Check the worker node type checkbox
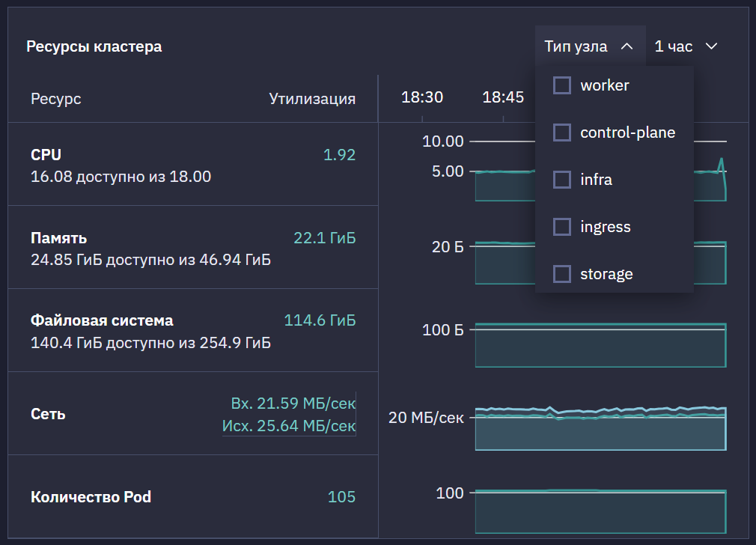The width and height of the screenshot is (756, 545). (561, 85)
